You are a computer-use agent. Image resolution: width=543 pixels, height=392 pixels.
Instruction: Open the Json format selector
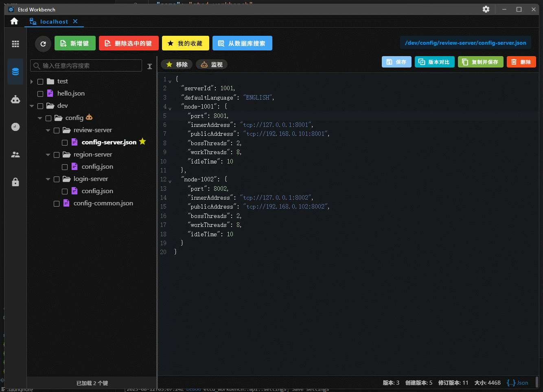[x=517, y=383]
